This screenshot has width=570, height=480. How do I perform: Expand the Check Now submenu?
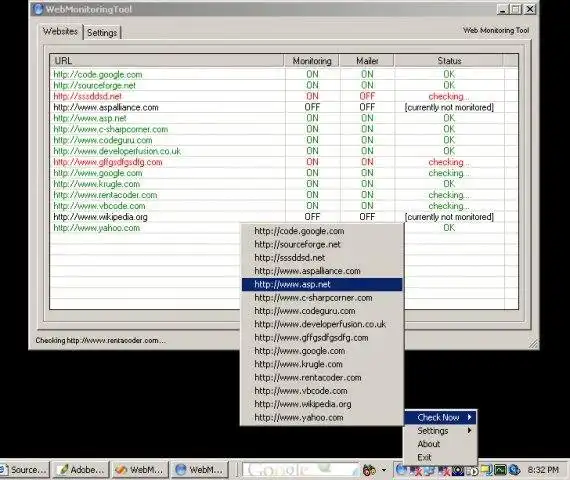pyautogui.click(x=441, y=417)
